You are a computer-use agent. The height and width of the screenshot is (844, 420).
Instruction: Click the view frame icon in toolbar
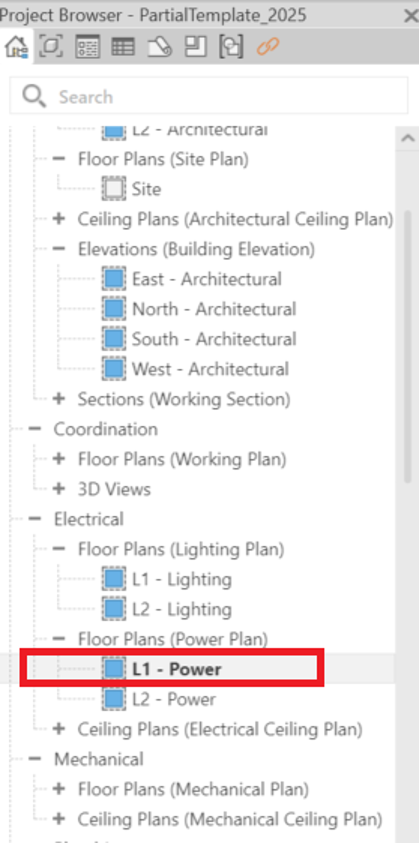click(51, 47)
